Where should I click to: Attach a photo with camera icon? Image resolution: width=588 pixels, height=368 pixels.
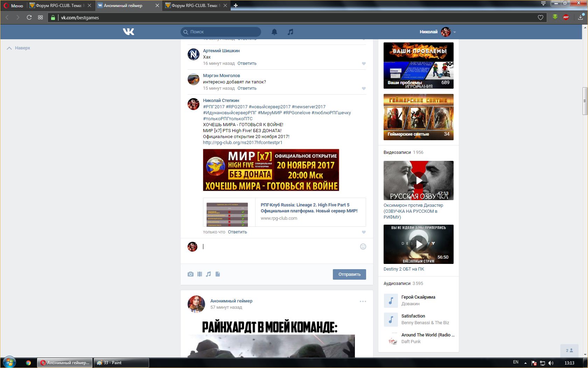click(190, 274)
